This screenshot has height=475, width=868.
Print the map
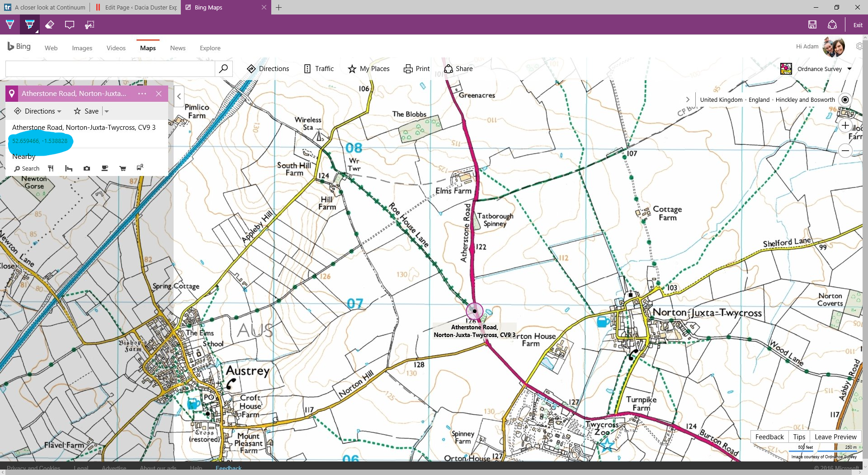[416, 69]
